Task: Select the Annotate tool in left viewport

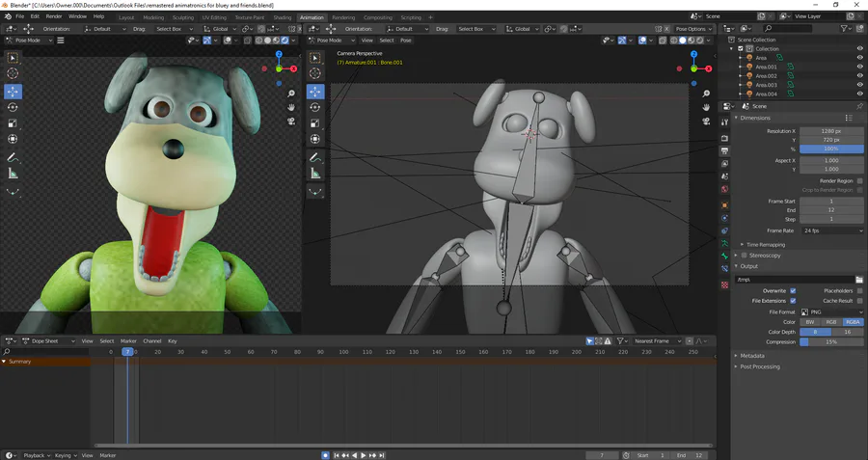Action: 13,158
